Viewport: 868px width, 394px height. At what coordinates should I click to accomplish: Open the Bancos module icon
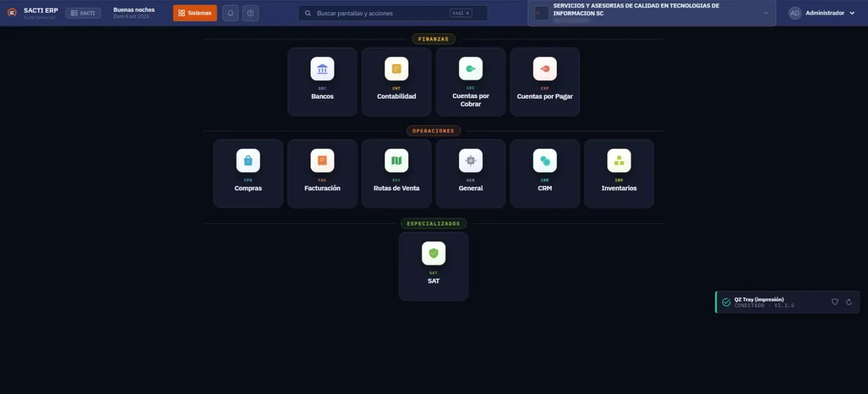[322, 69]
